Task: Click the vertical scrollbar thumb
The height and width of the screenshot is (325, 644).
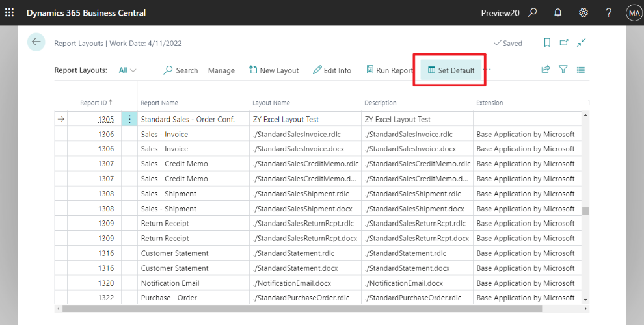Action: [585, 211]
